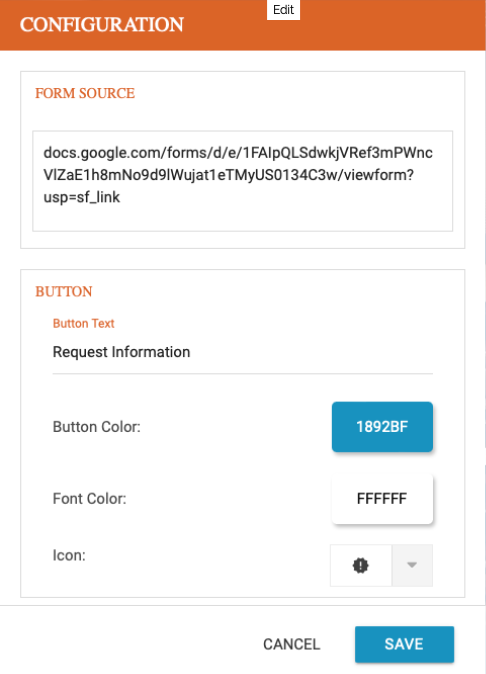Click the CONFIGURATION dialog title

pos(102,25)
